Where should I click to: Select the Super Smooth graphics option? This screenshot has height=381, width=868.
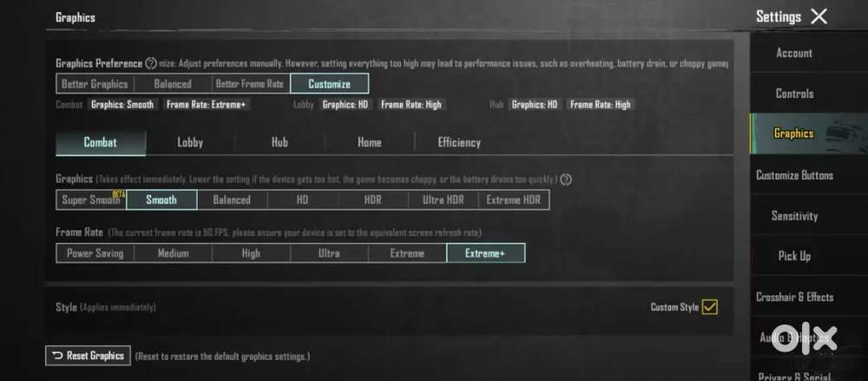coord(91,200)
